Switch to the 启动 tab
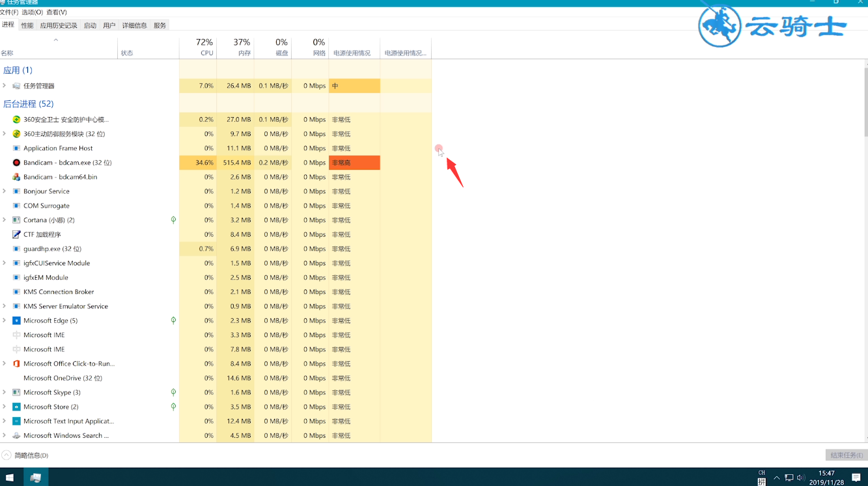 pos(90,25)
